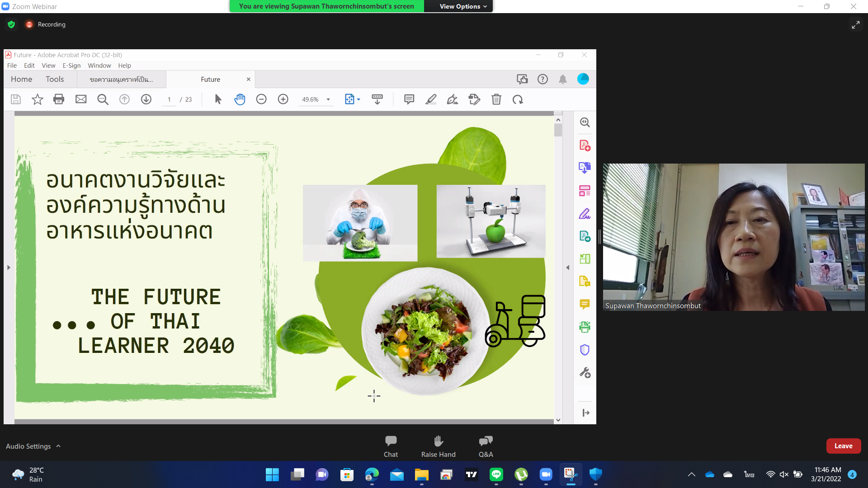The width and height of the screenshot is (868, 488).
Task: Click the zoom-in plus icon
Action: coord(283,99)
